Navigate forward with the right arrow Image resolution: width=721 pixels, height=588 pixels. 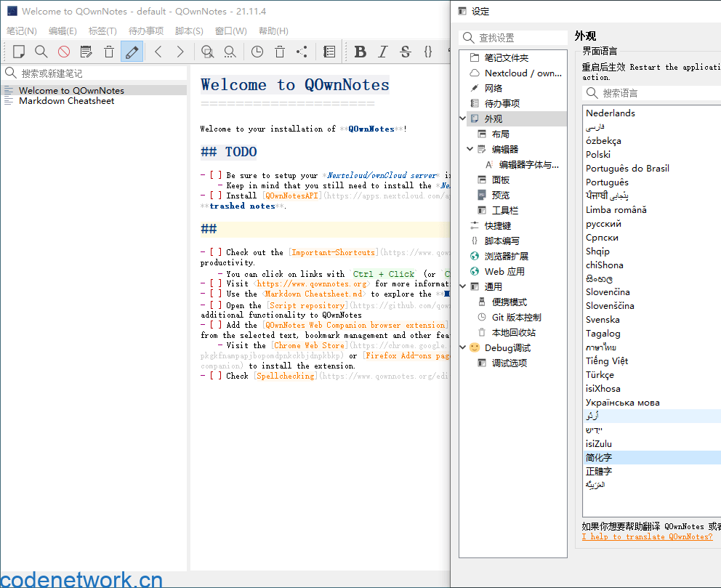tap(179, 52)
